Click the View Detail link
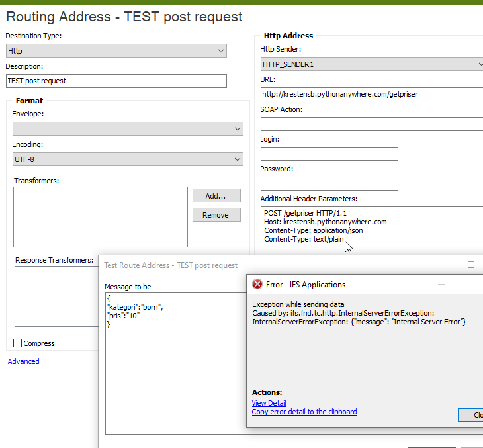This screenshot has height=448, width=483. pos(269,403)
